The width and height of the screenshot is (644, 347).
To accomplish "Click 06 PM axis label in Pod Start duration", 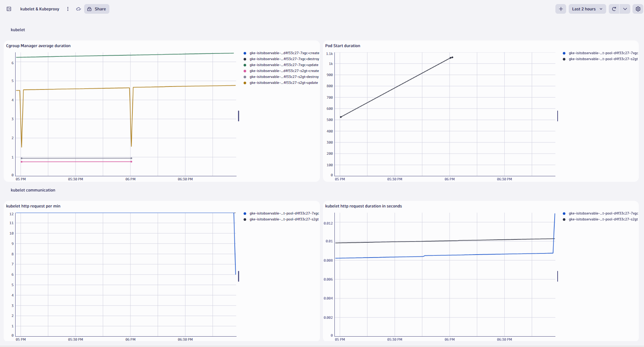I will pos(449,179).
